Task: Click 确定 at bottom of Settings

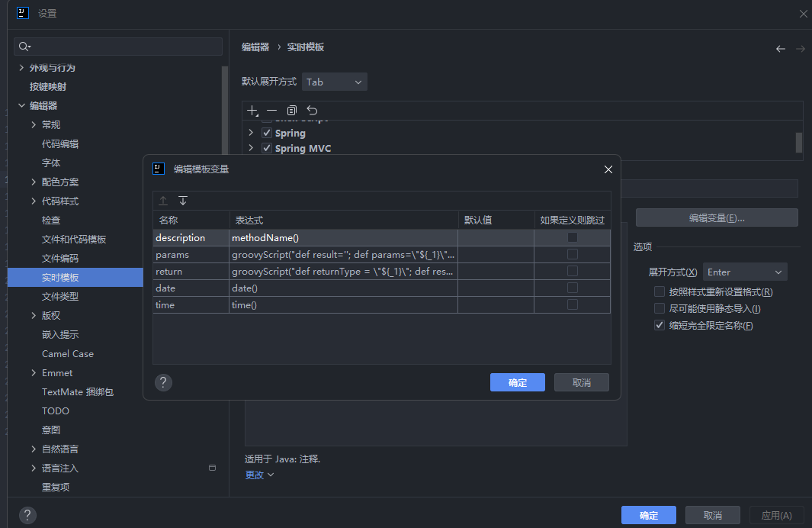Action: (649, 515)
